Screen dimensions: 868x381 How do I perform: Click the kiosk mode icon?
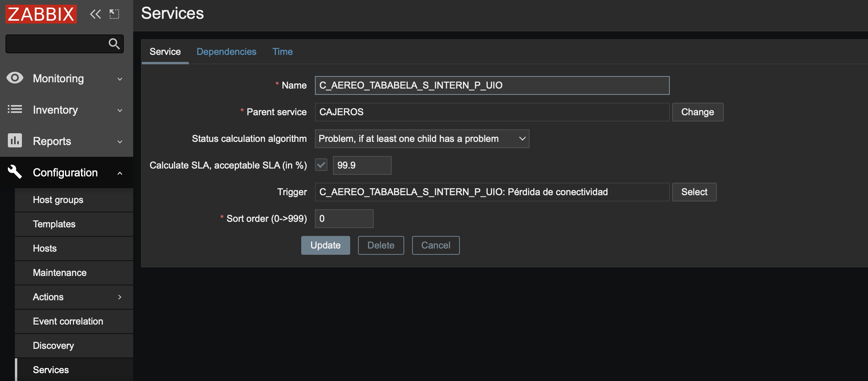coord(114,15)
